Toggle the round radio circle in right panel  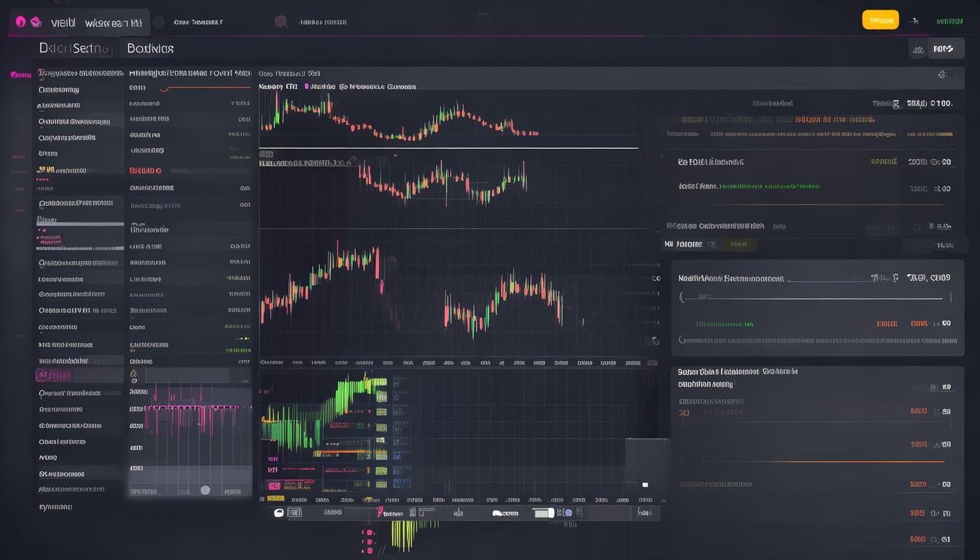click(x=917, y=227)
